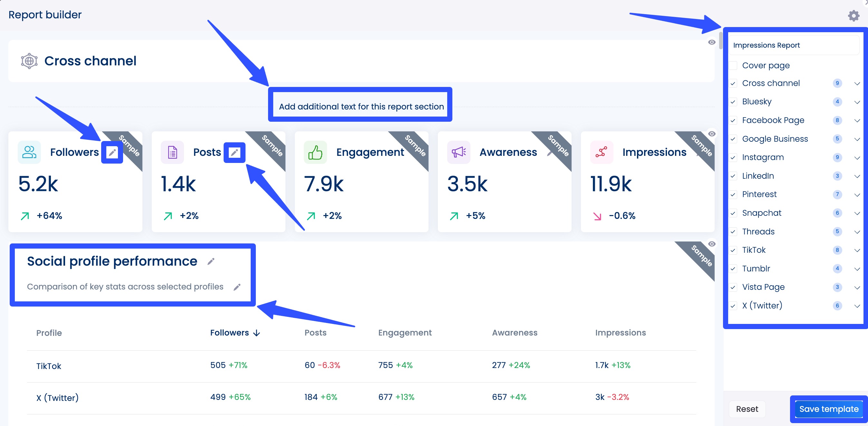The width and height of the screenshot is (868, 426).
Task: Click Save template
Action: (829, 409)
